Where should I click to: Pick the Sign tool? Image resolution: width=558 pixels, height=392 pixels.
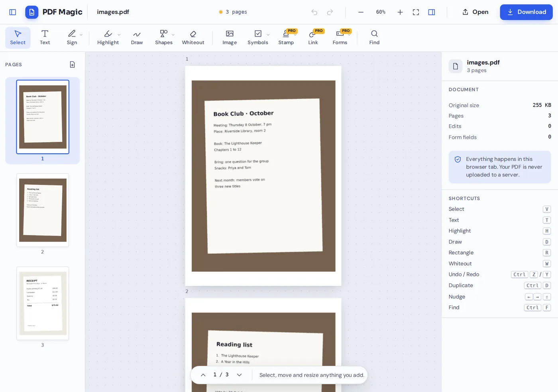click(x=72, y=37)
